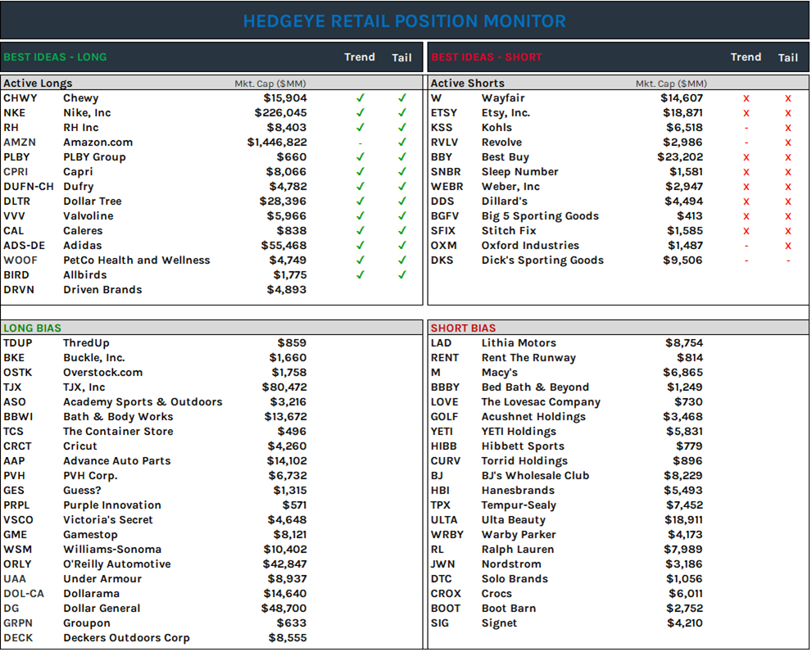Click Chewy's green Trend checkmark
This screenshot has width=812, height=652.
pyautogui.click(x=360, y=97)
